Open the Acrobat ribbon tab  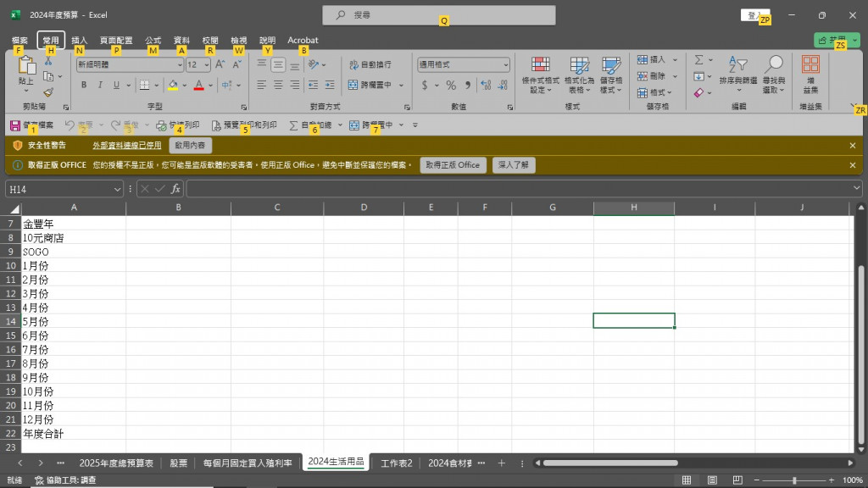click(x=303, y=41)
